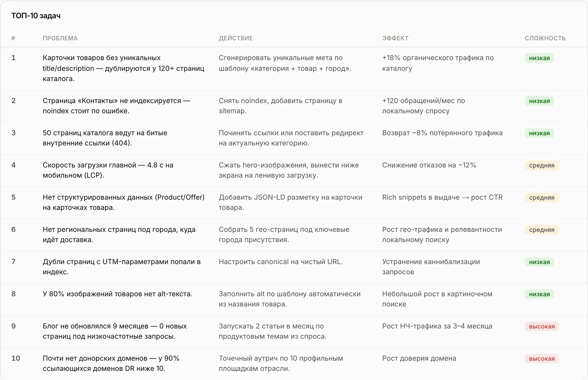Click the «низкая» badge in row 1
Image resolution: width=588 pixels, height=380 pixels.
tap(539, 58)
